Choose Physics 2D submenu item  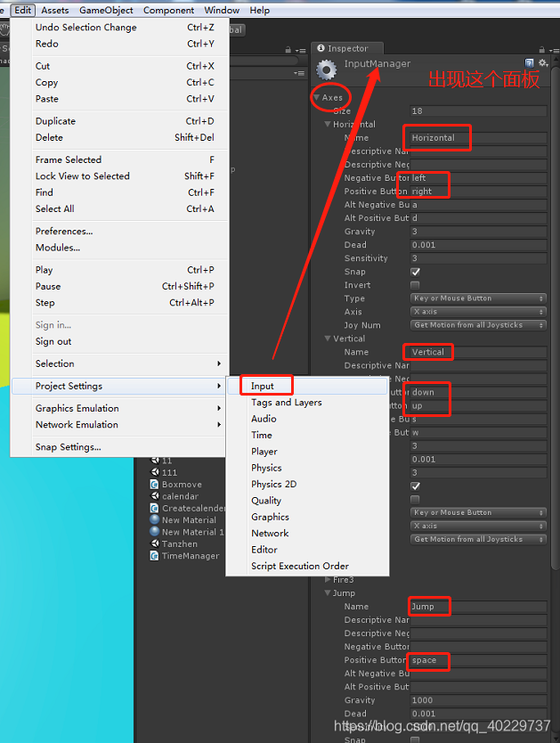click(307, 485)
